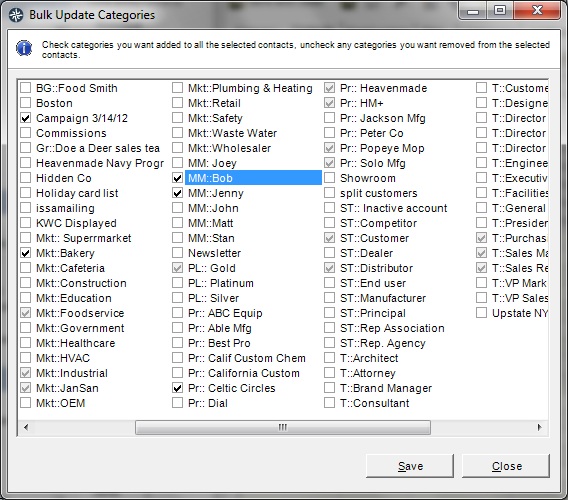The image size is (568, 500).
Task: Check the Boston category checkbox
Action: click(x=25, y=103)
